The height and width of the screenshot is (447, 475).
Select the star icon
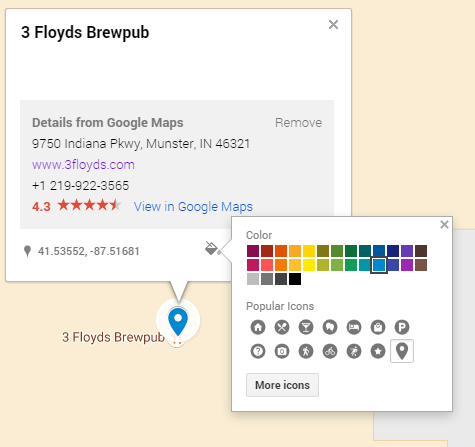pos(378,351)
